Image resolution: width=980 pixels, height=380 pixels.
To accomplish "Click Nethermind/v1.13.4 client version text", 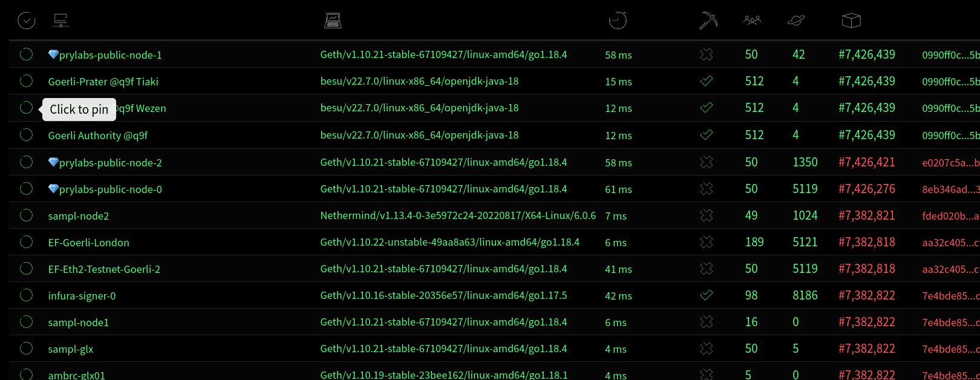I will click(x=458, y=215).
